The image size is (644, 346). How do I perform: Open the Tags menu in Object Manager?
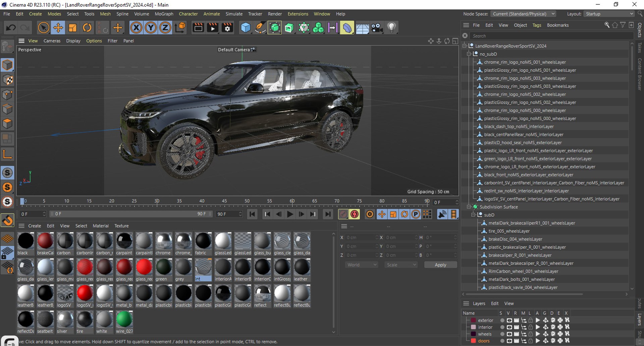click(537, 25)
